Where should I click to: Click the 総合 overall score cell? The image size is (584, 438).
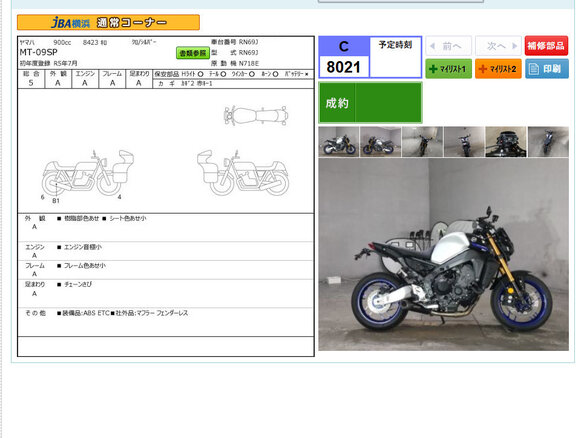click(31, 79)
